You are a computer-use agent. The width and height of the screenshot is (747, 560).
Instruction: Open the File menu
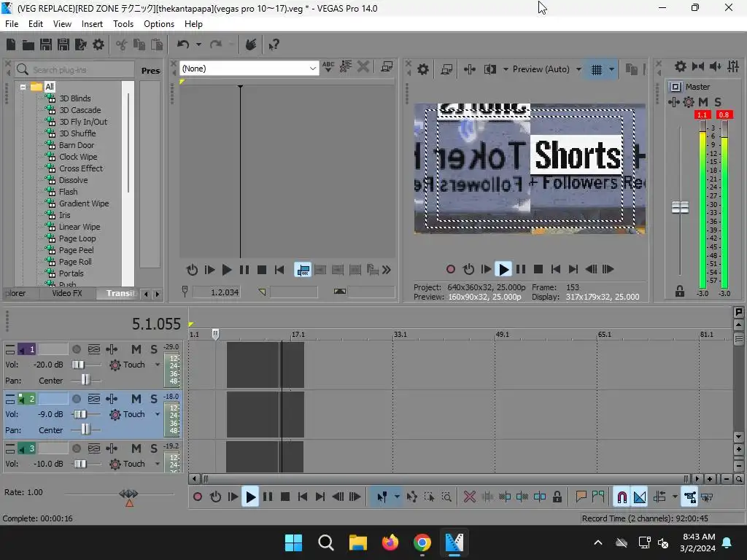pyautogui.click(x=12, y=24)
